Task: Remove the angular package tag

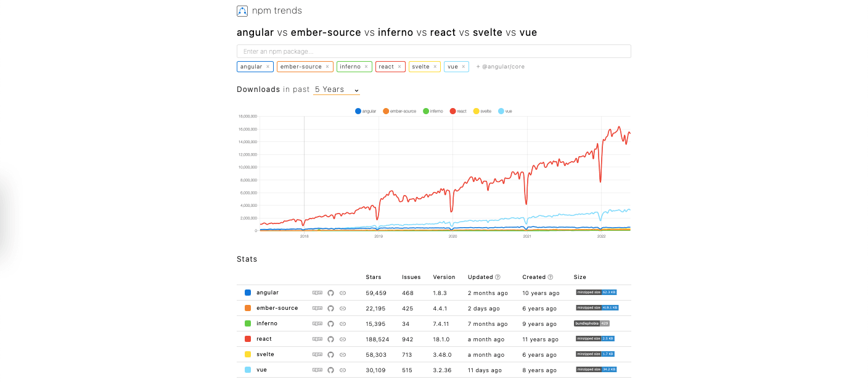Action: pos(268,67)
